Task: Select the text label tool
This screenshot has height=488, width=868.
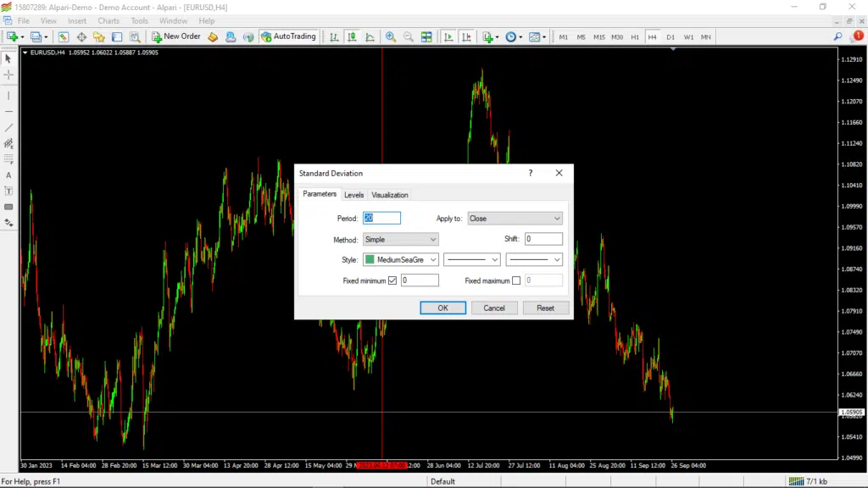Action: pyautogui.click(x=8, y=191)
